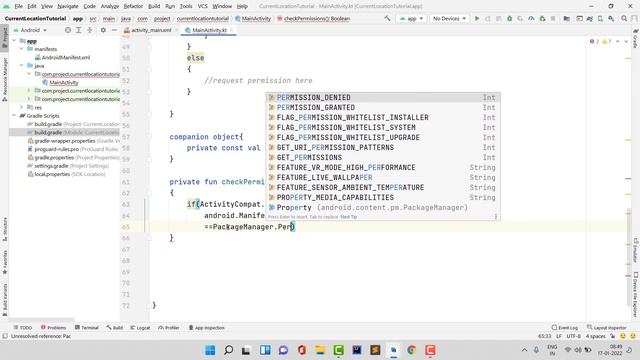Collapse the app module tree node

click(14, 40)
